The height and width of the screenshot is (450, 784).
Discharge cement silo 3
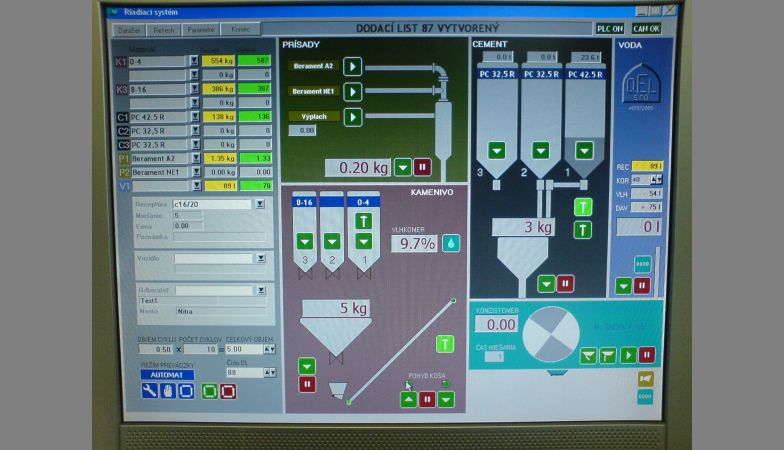tap(497, 150)
